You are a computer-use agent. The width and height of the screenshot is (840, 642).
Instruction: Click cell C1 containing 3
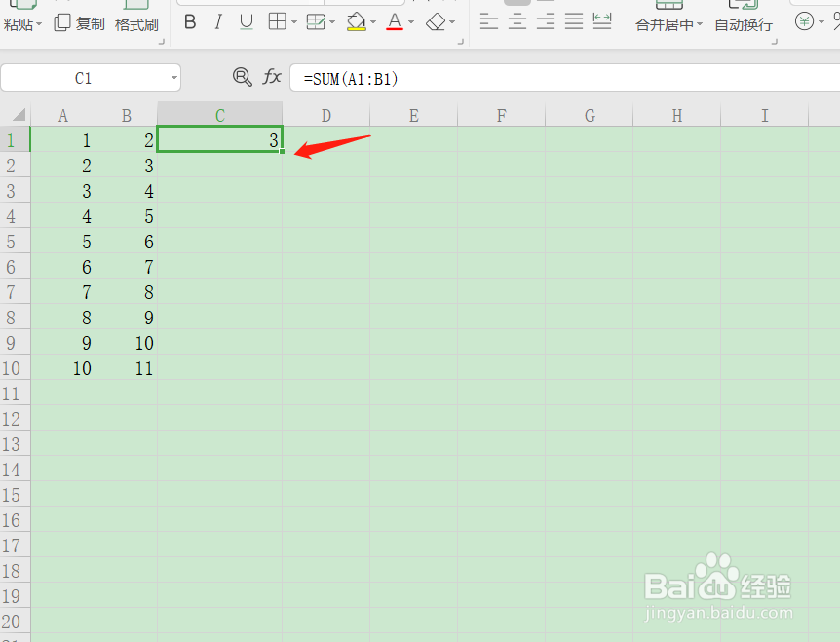pyautogui.click(x=219, y=139)
